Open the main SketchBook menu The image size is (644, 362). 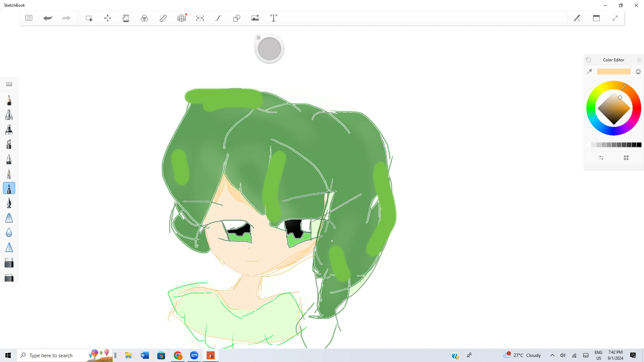(29, 18)
